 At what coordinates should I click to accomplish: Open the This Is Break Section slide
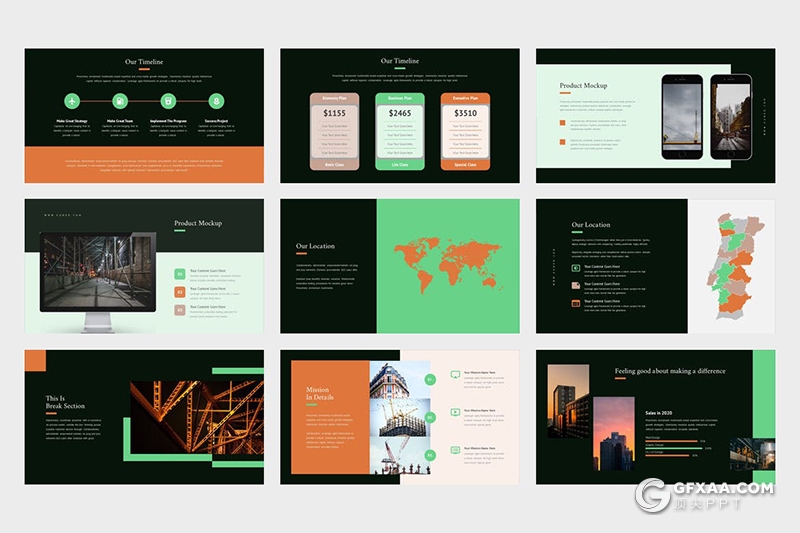coord(144,416)
